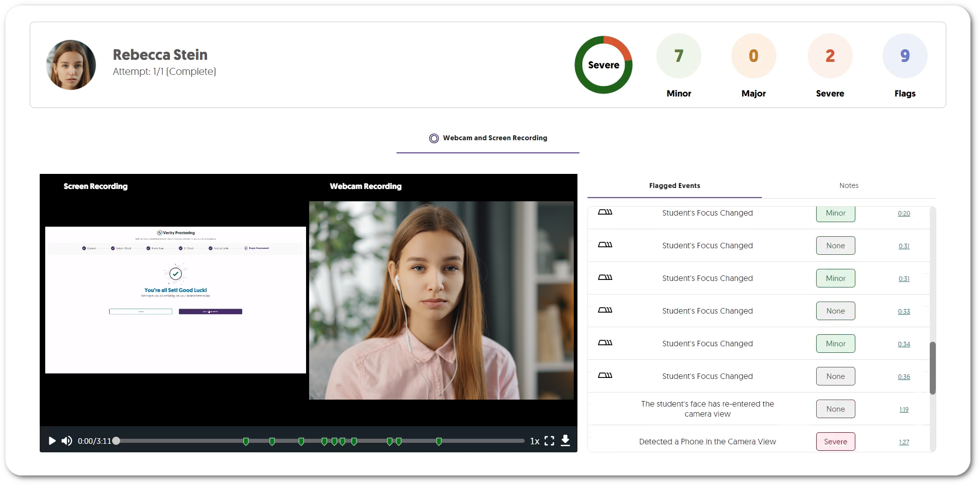The width and height of the screenshot is (980, 485).
Task: Jump to timestamp 1:27
Action: point(904,442)
